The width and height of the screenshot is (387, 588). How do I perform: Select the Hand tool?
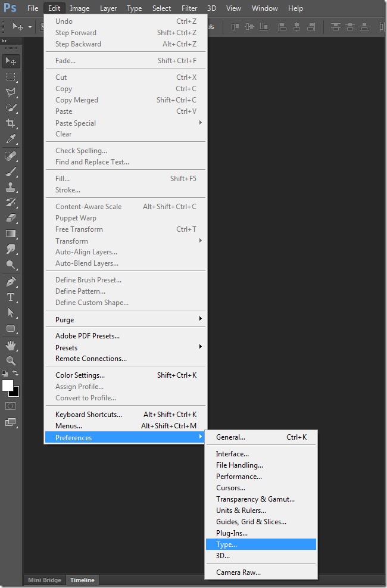coord(11,345)
